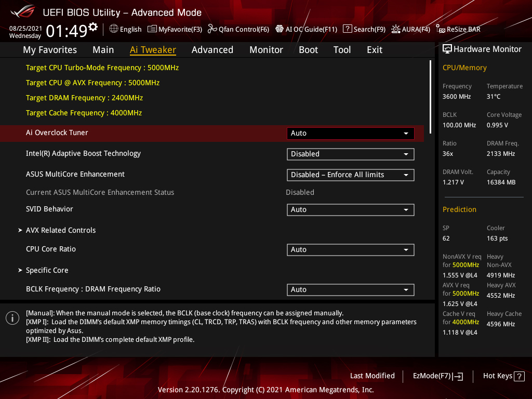Click SVID Behavior label
The image size is (532, 399).
[49, 209]
